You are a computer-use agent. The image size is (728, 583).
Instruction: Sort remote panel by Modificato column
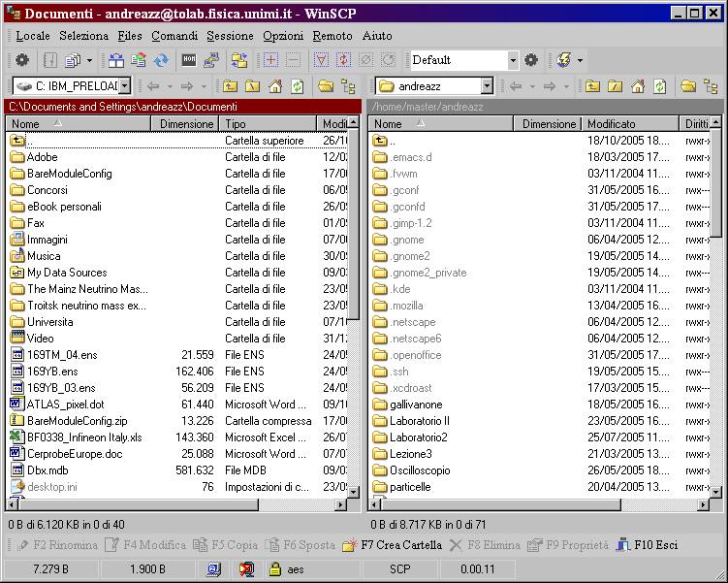point(629,123)
